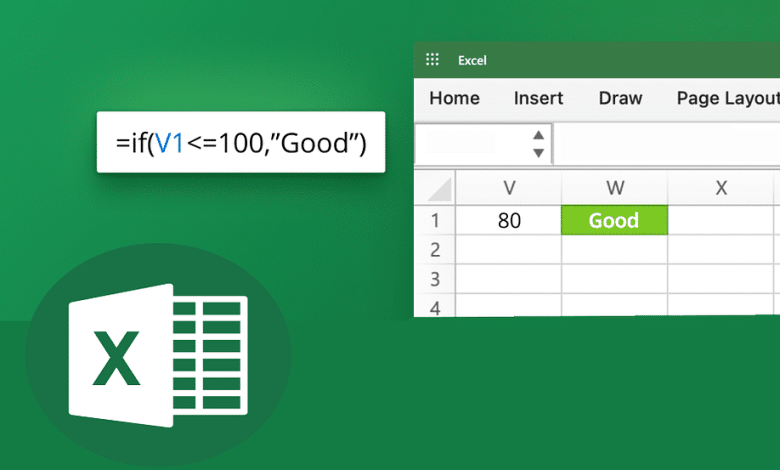Image resolution: width=780 pixels, height=470 pixels.
Task: Select row 2 header
Action: pos(435,250)
